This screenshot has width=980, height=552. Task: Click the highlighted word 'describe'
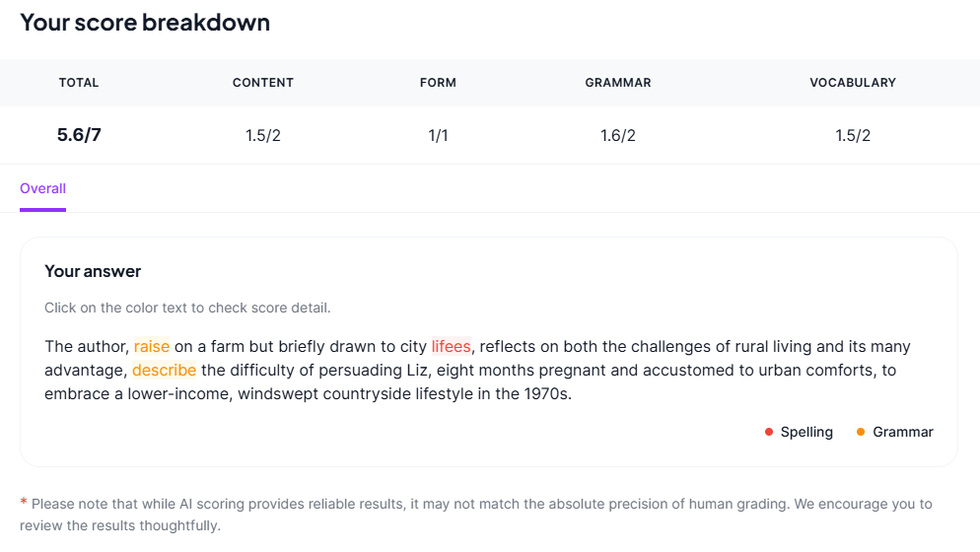click(164, 371)
